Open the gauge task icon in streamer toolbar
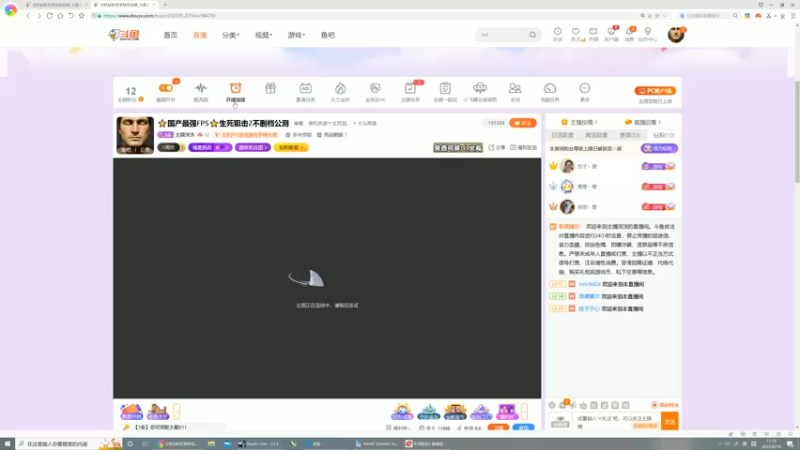800x450 pixels. (x=550, y=88)
